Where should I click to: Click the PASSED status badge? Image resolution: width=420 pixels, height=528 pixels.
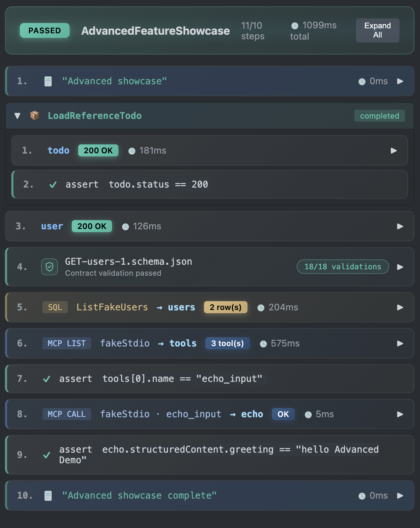pyautogui.click(x=45, y=30)
